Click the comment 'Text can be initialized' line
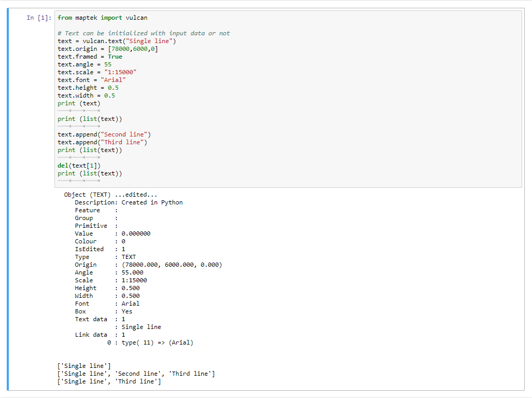The width and height of the screenshot is (532, 398). [x=144, y=33]
